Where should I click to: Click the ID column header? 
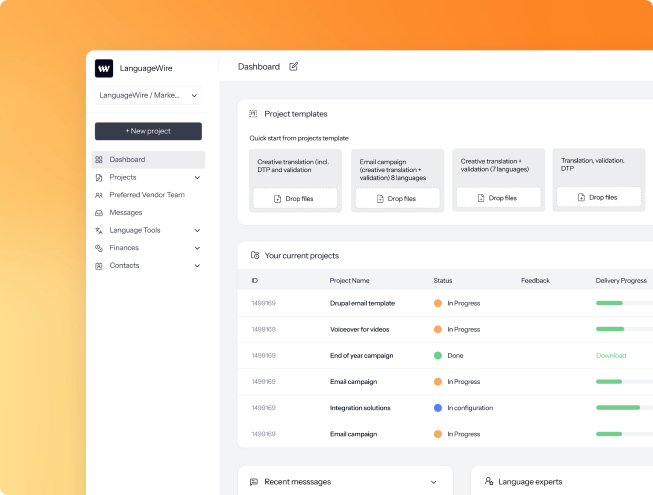pos(254,281)
